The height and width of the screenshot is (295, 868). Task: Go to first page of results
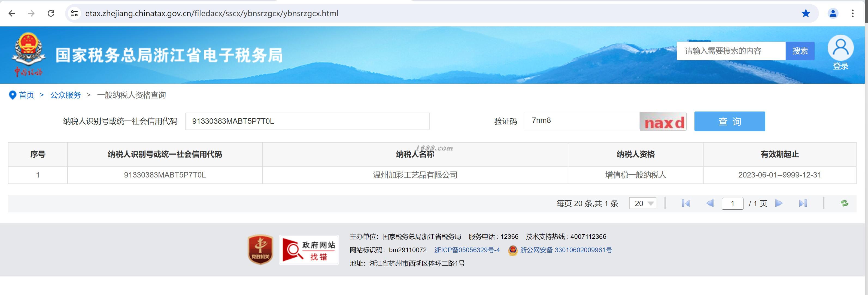tap(685, 203)
